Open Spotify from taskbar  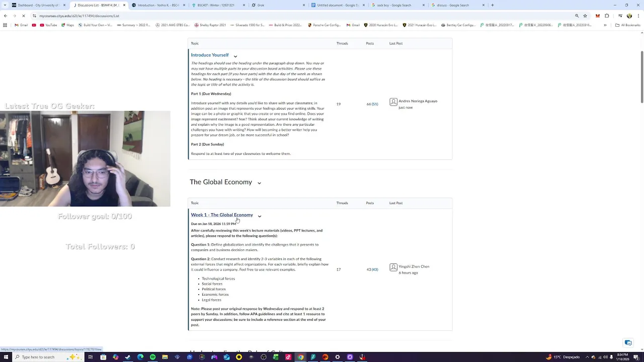[152, 357]
